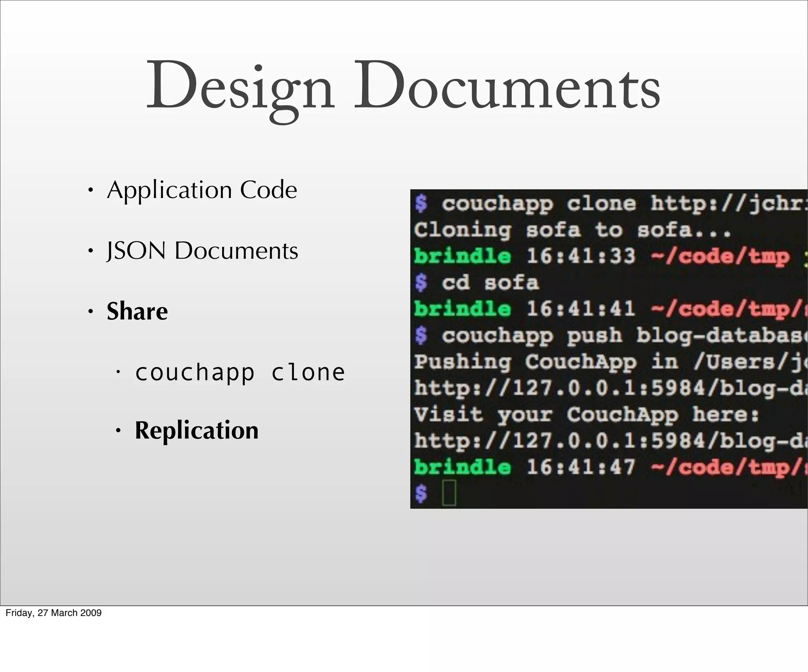Click the terminal screenshot image
Screen dimensions: 808x672
[609, 349]
